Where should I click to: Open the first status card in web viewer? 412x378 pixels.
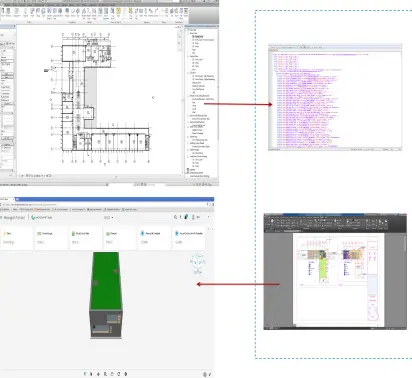tap(17, 238)
